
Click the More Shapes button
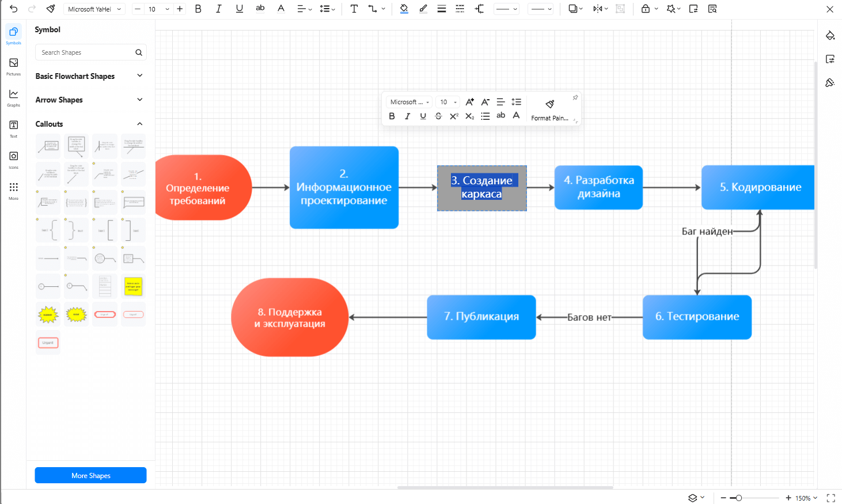90,475
